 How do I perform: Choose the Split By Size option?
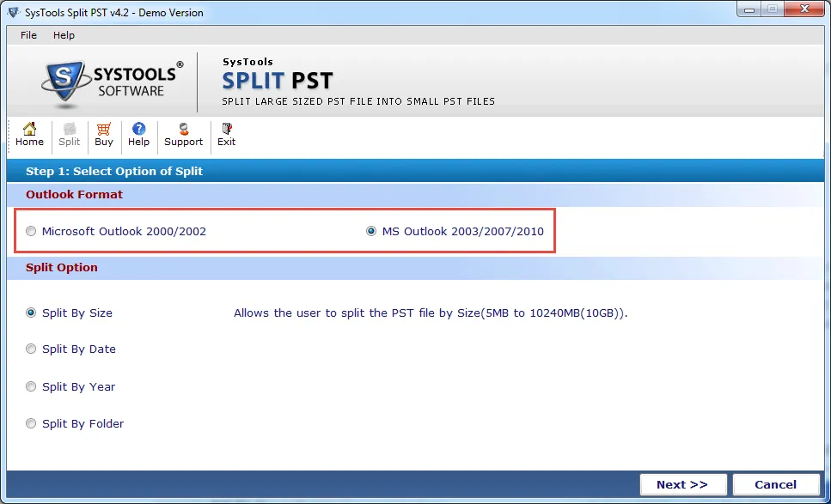coord(70,313)
